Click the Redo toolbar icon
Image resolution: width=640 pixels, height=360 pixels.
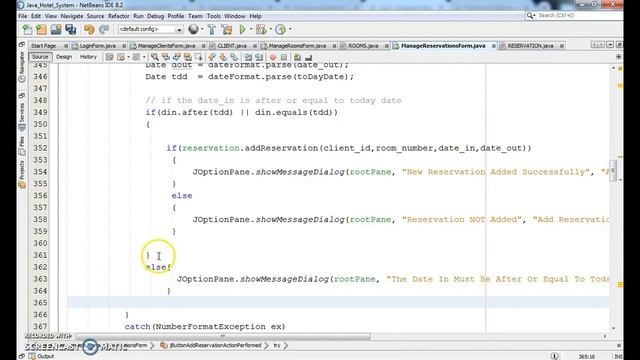coord(104,29)
